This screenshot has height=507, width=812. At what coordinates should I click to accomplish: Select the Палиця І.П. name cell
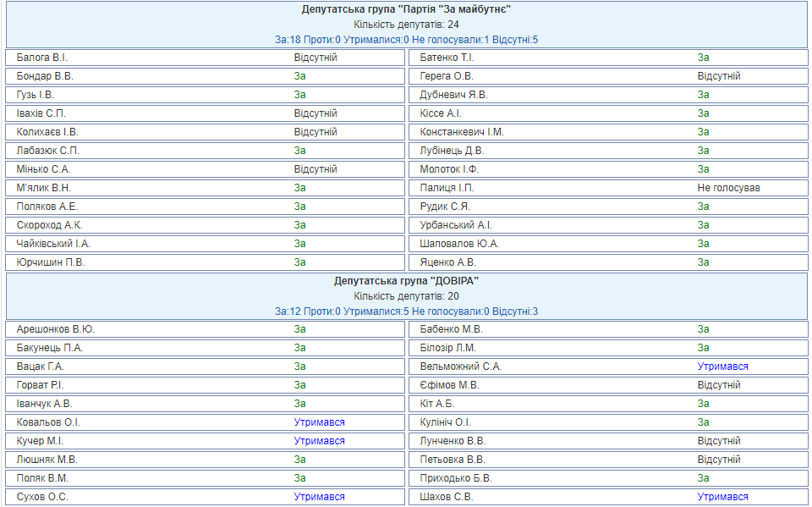[447, 188]
